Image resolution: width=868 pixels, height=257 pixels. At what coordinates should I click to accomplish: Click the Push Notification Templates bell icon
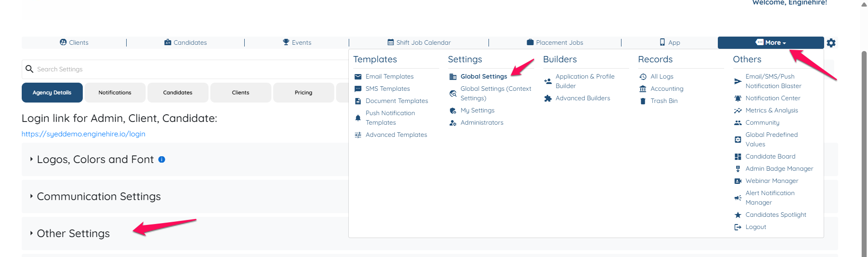[x=358, y=118]
